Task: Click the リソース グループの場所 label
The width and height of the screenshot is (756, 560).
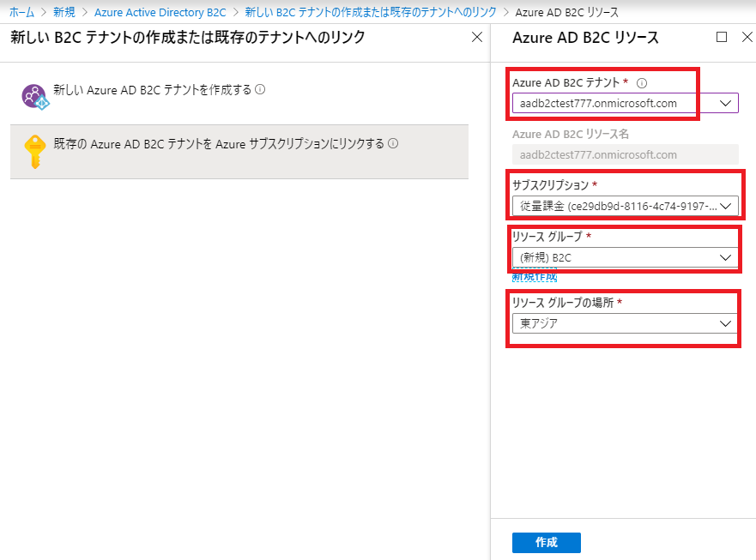Action: pos(563,302)
